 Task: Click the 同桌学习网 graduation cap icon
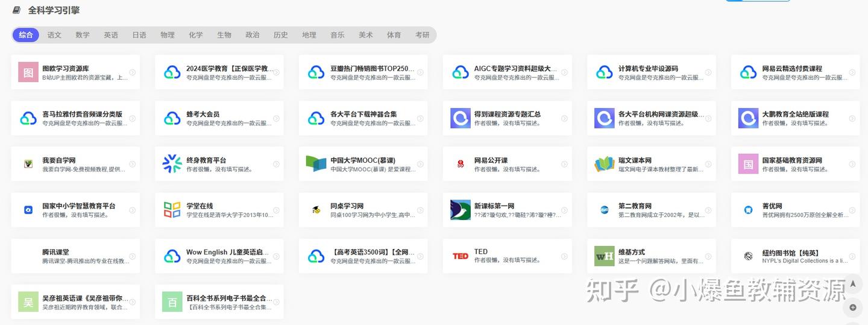coord(316,210)
